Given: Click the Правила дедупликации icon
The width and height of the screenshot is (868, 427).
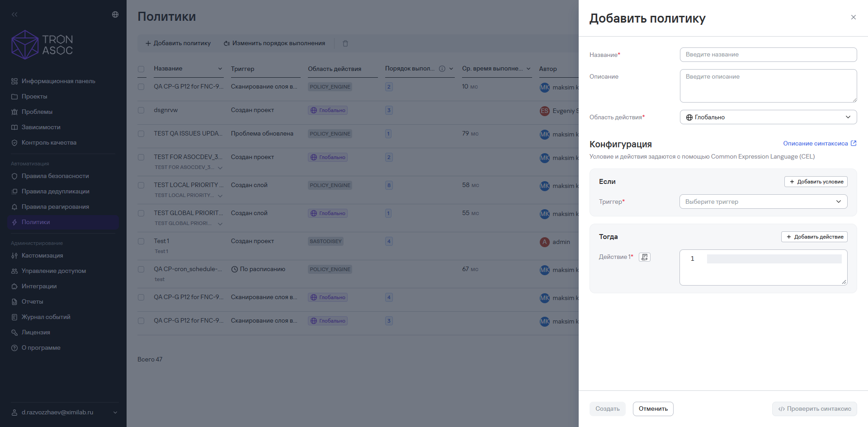Looking at the screenshot, I should coord(14,192).
